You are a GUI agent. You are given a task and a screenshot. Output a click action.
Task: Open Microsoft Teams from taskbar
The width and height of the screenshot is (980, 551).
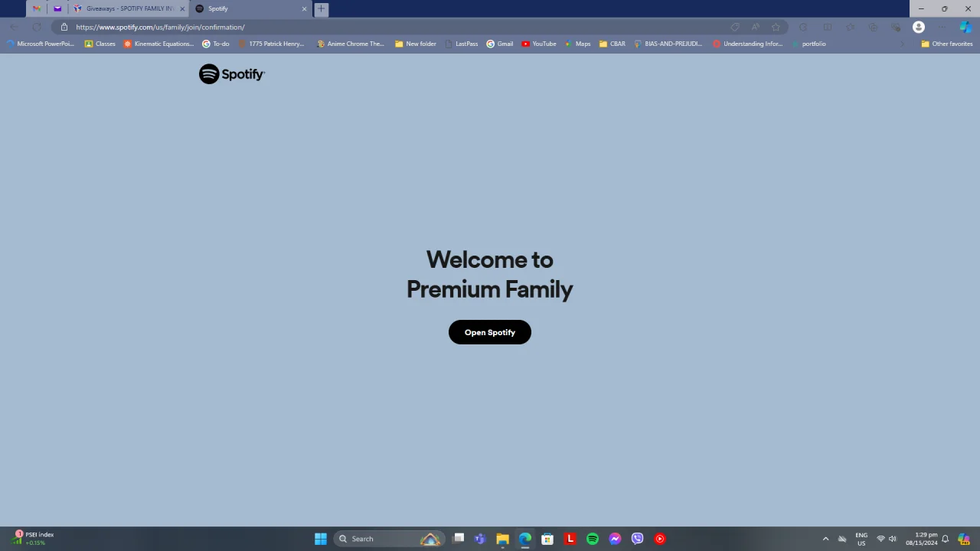pyautogui.click(x=480, y=539)
